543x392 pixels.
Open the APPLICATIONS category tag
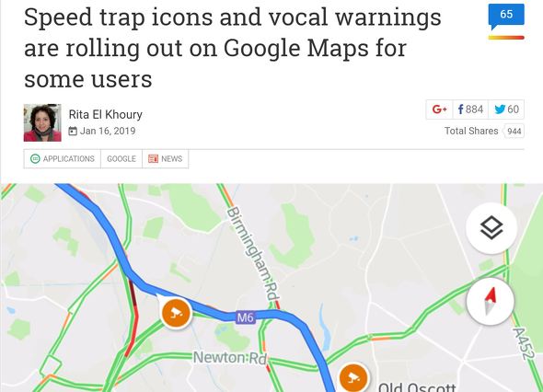(x=63, y=158)
